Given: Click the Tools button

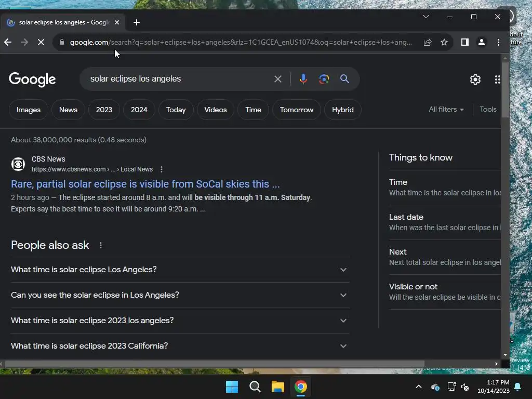Looking at the screenshot, I should click(488, 110).
